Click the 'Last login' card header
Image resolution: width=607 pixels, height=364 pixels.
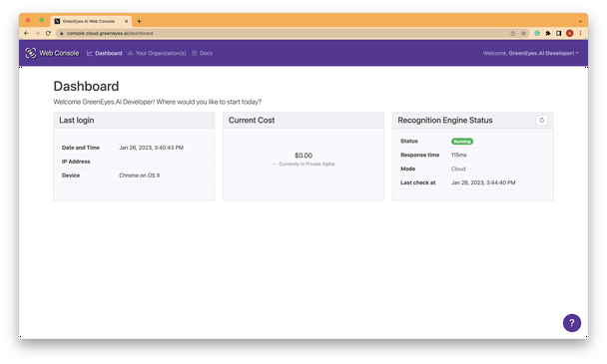pyautogui.click(x=134, y=121)
